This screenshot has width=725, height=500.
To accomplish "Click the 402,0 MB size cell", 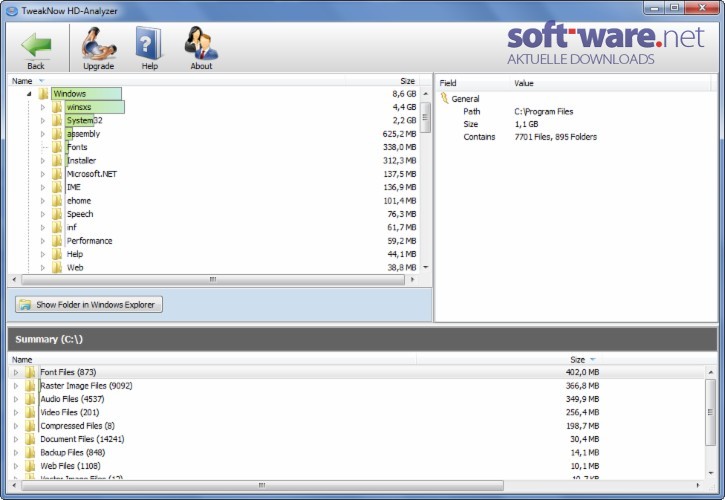I will 582,372.
